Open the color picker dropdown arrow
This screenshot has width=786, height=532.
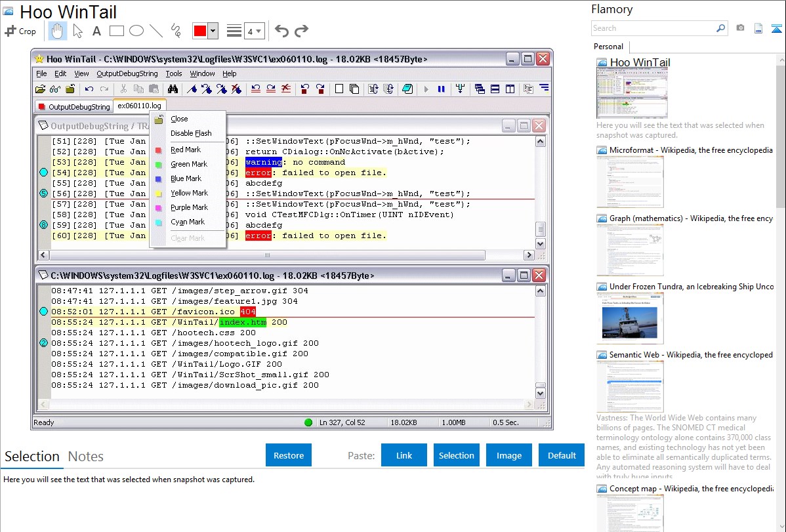[x=213, y=31]
